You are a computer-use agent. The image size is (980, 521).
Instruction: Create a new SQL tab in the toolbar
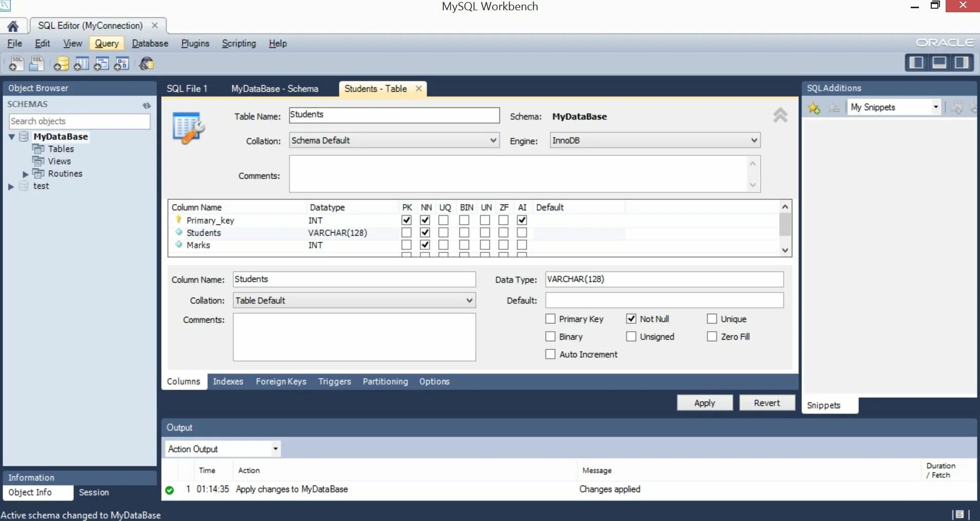pos(15,63)
